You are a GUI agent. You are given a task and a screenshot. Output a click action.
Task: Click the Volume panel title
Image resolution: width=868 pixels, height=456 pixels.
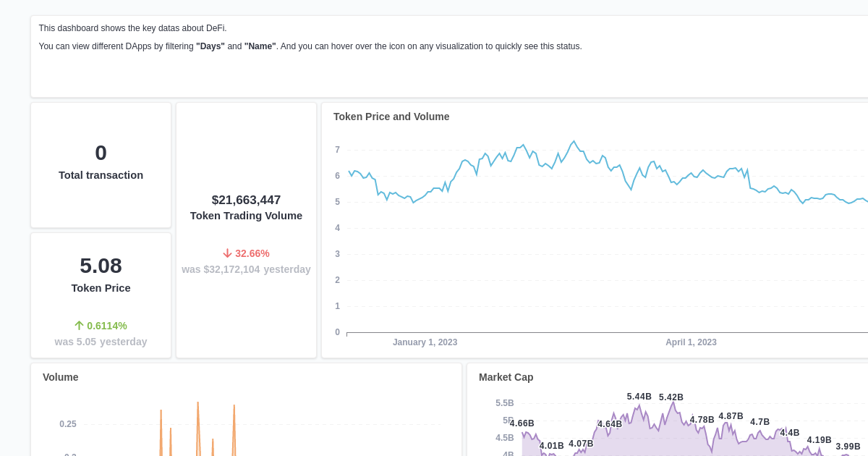(x=60, y=377)
